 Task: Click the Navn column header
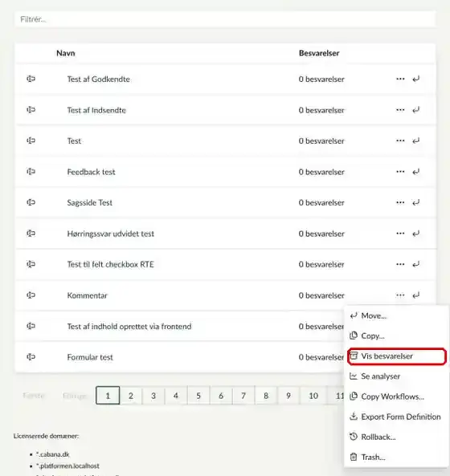(x=66, y=53)
